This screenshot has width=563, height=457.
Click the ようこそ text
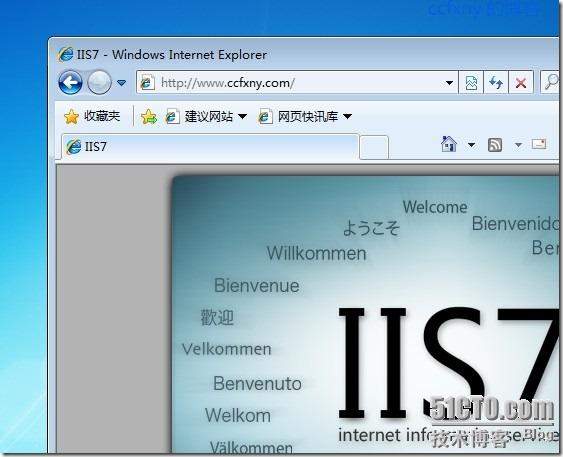click(x=371, y=228)
